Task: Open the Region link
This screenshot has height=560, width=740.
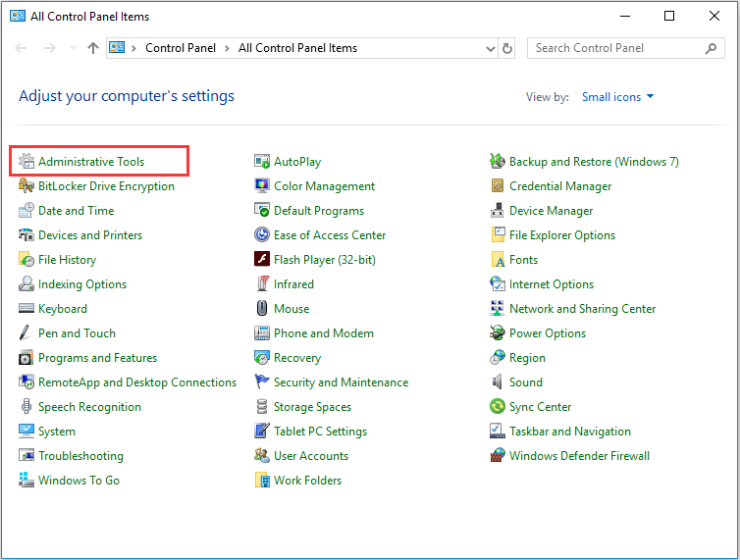Action: [x=527, y=358]
